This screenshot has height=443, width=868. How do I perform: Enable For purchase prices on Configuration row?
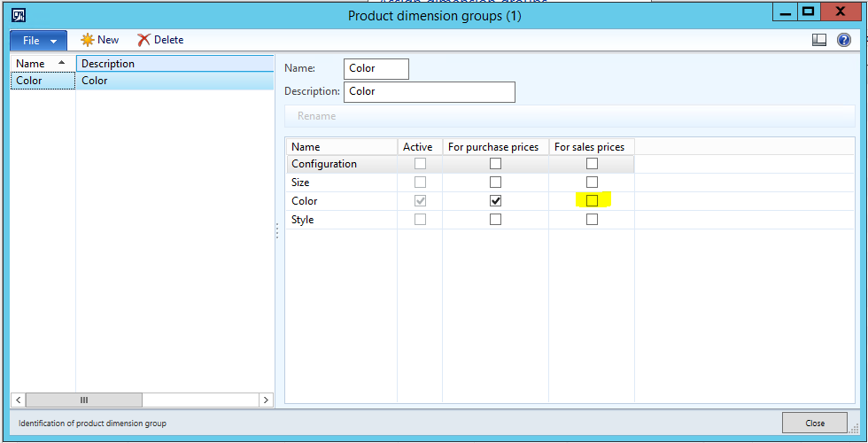(495, 163)
